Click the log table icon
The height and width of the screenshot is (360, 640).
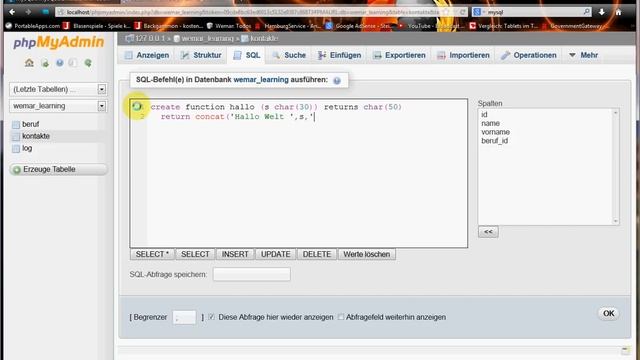click(16, 149)
